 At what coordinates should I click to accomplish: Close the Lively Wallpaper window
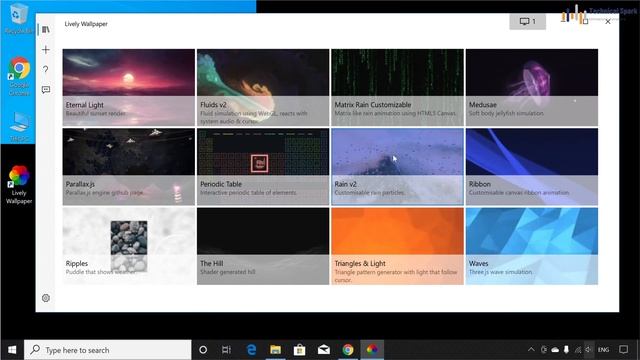click(608, 22)
